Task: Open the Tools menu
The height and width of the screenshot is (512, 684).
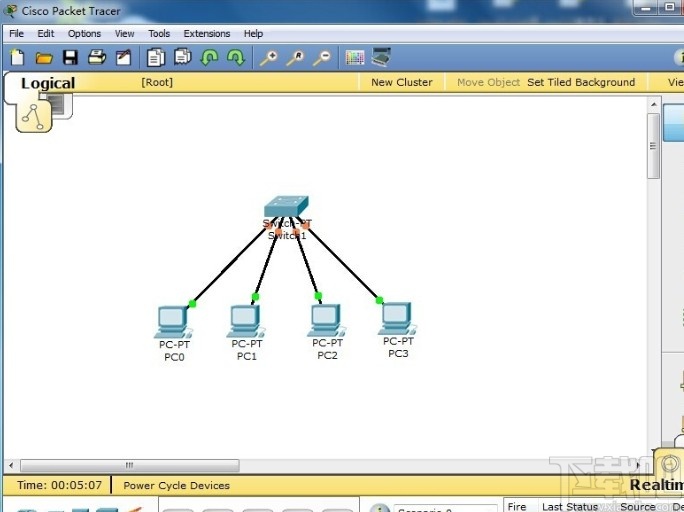Action: 159,34
